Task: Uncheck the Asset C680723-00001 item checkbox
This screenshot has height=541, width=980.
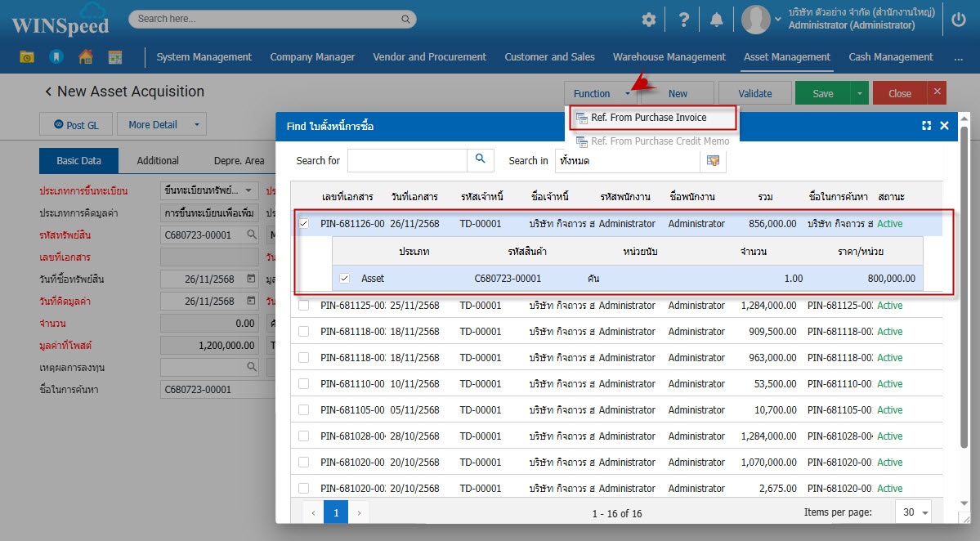Action: tap(344, 279)
